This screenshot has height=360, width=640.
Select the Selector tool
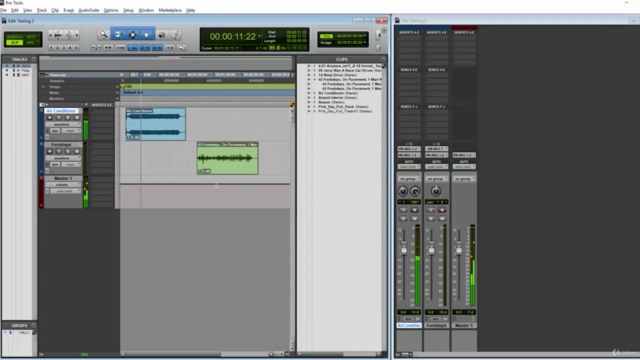pyautogui.click(x=132, y=35)
